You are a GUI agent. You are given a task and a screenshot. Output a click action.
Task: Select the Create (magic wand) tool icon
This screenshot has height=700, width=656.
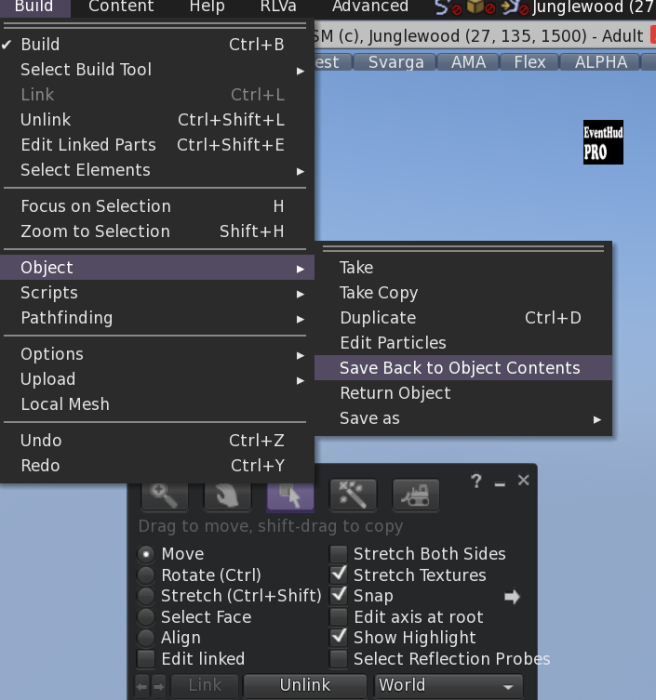click(x=354, y=493)
